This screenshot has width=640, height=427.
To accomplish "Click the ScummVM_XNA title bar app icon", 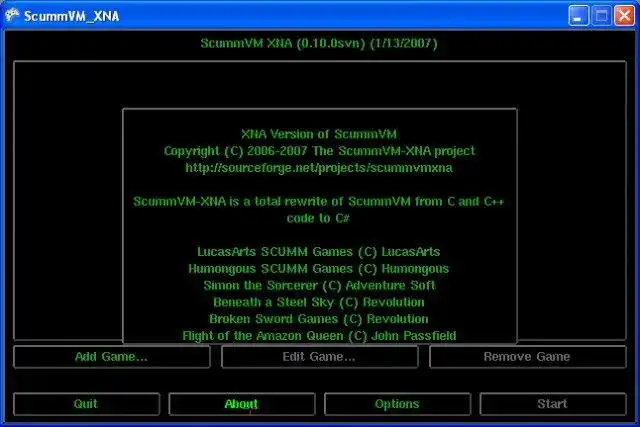I will tap(12, 16).
